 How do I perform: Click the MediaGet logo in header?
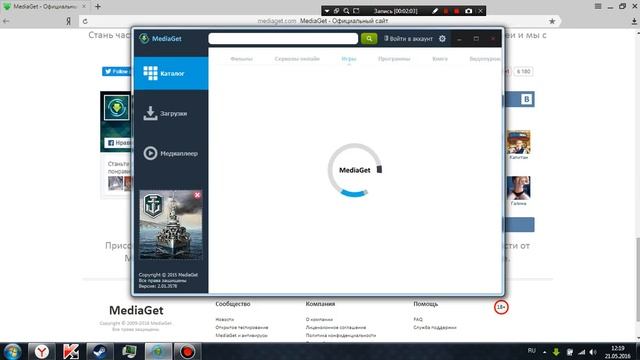coord(160,39)
